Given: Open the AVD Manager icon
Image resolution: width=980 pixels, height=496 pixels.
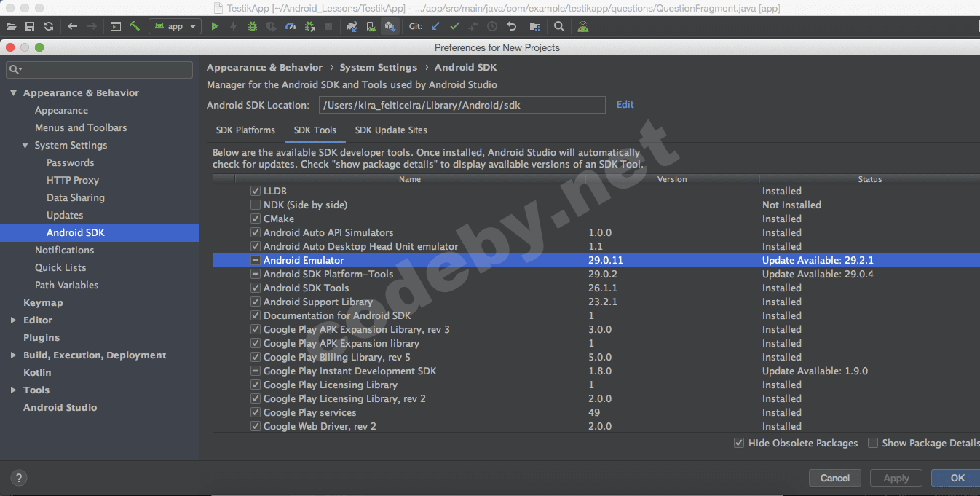Looking at the screenshot, I should [x=371, y=26].
